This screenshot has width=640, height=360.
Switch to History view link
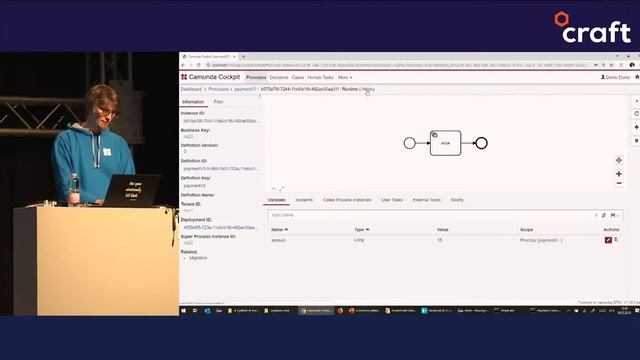pos(368,89)
